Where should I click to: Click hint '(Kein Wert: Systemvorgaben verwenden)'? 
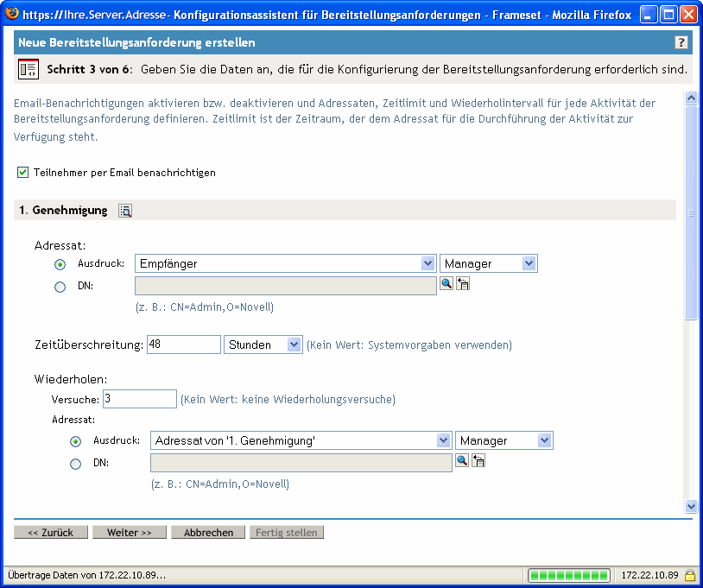[x=408, y=345]
